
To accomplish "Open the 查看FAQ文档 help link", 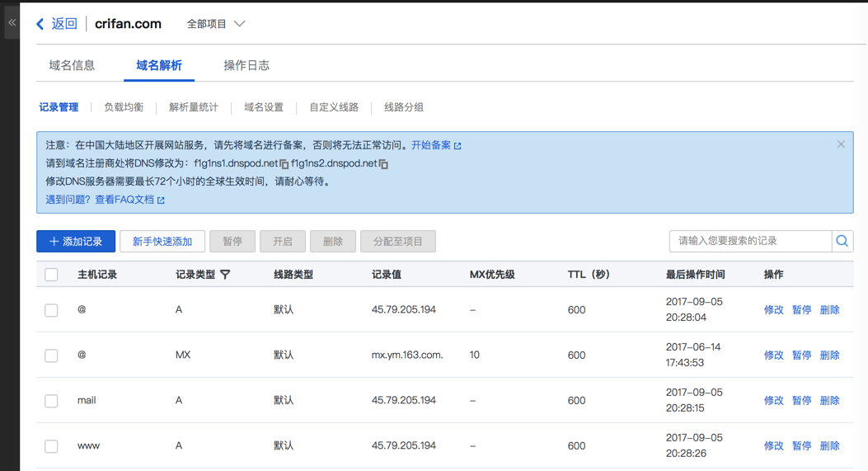I will [129, 200].
